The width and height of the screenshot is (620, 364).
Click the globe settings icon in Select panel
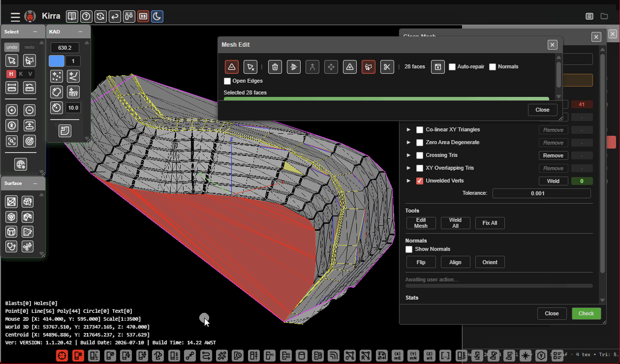21,164
